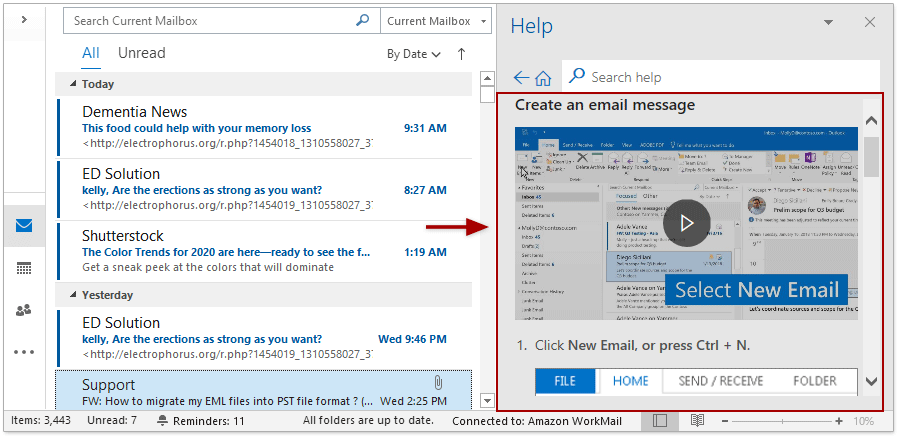
Task: Switch to the Unread filter tab
Action: pos(141,53)
